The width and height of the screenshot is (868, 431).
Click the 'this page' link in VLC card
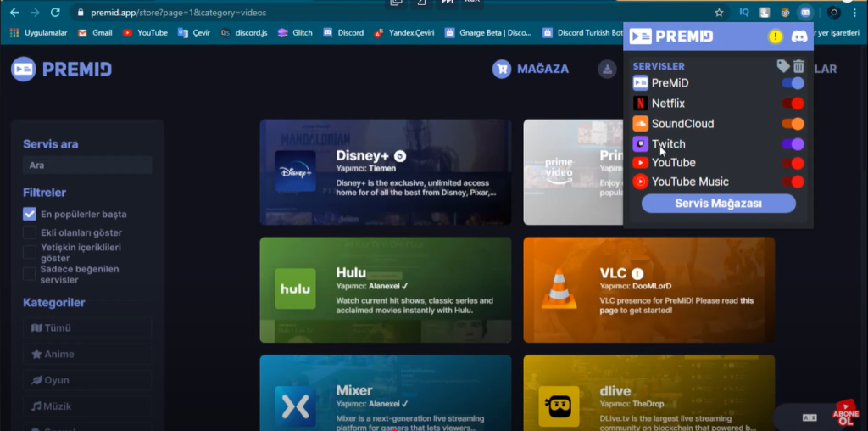pos(676,305)
